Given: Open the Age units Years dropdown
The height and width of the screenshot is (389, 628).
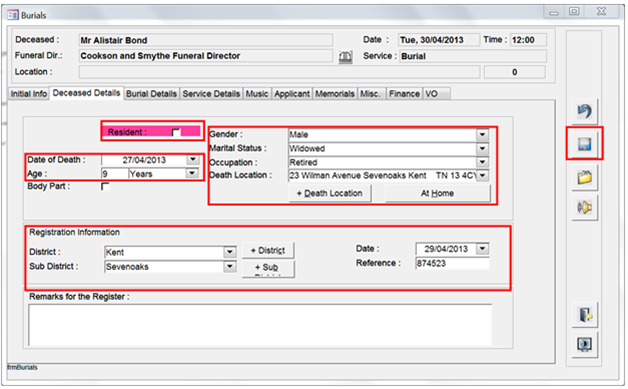Looking at the screenshot, I should coord(192,173).
